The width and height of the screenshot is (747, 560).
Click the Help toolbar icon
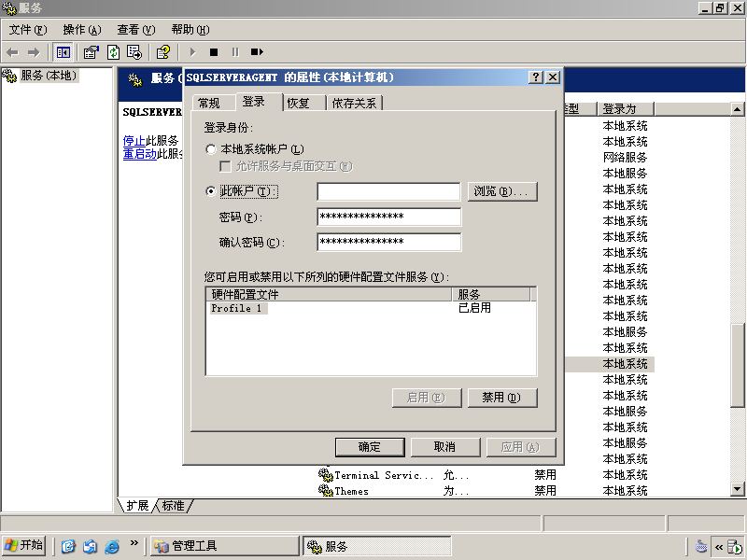click(163, 52)
